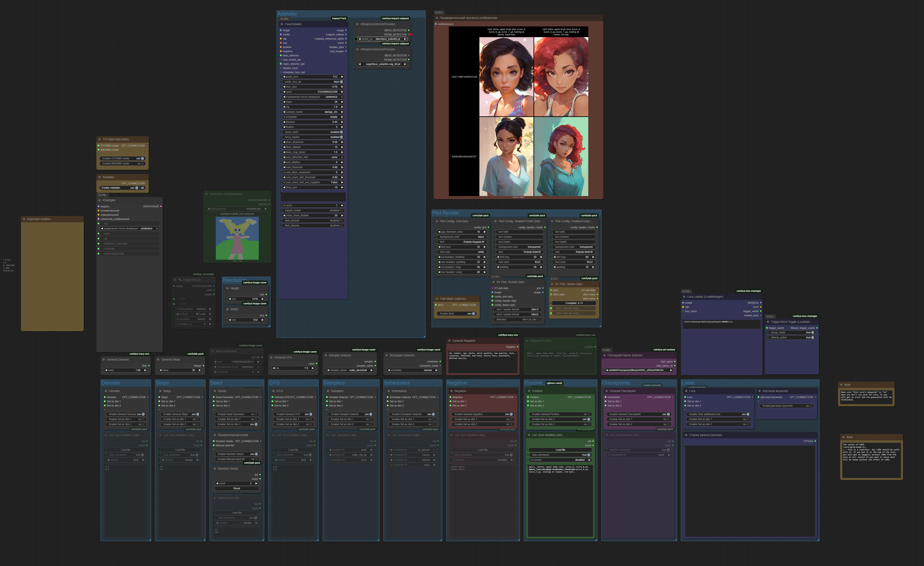Collapse the FaceDetailer node using its dot
The image size is (924, 566).
pos(282,24)
